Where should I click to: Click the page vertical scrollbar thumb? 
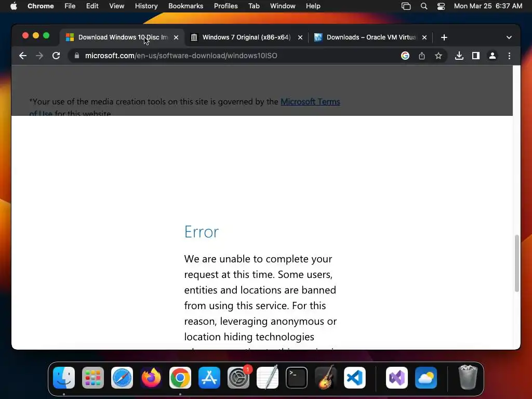click(517, 263)
